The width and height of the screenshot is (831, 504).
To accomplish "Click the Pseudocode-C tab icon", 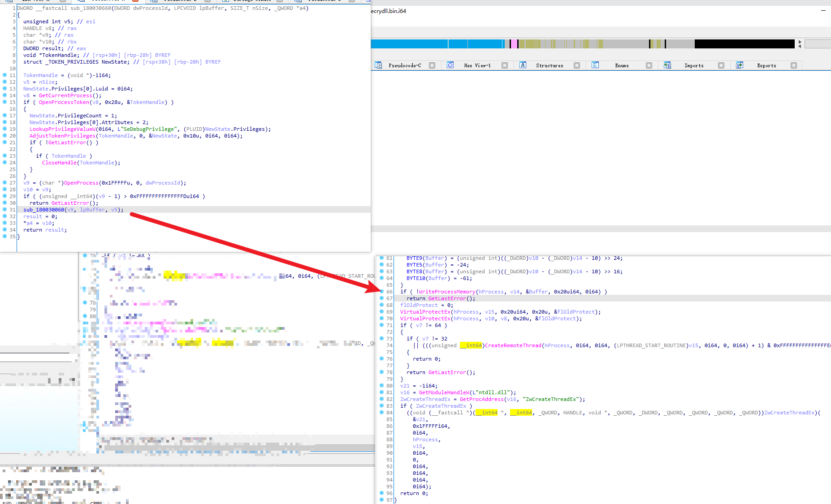I will pos(378,65).
